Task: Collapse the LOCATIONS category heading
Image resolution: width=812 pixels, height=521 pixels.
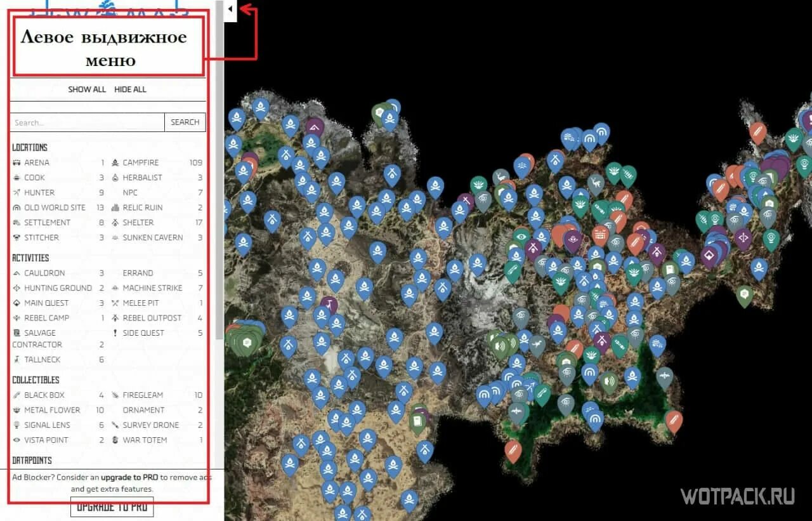Action: tap(30, 147)
